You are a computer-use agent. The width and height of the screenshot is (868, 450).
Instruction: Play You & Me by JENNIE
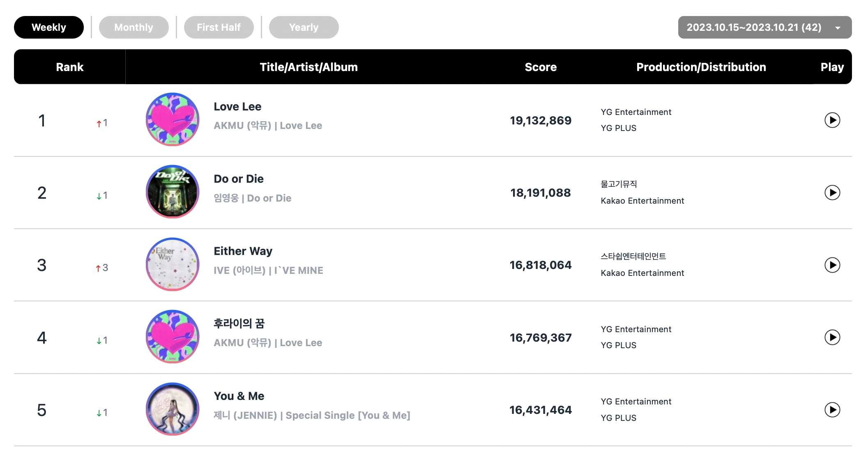click(x=832, y=410)
